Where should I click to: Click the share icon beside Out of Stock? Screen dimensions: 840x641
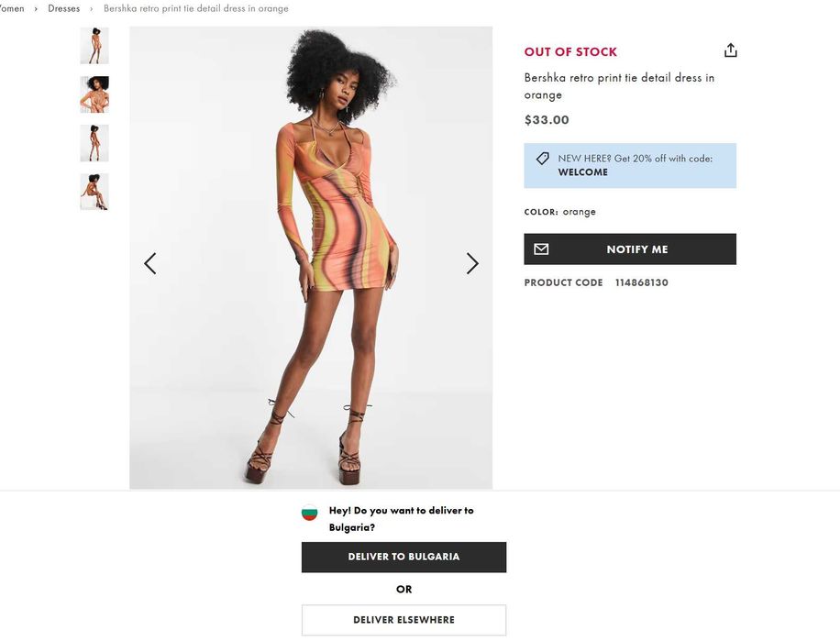pos(730,50)
